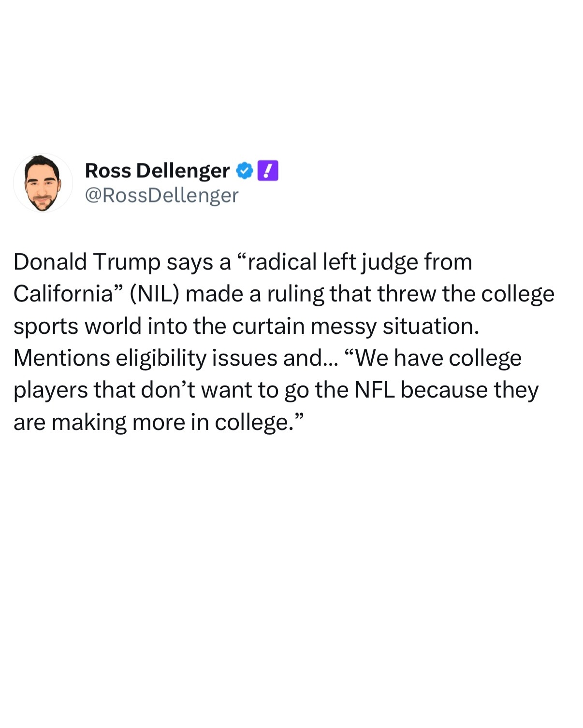This screenshot has height=728, width=583.
Task: Open the @RossDellenger handle link
Action: (x=161, y=195)
